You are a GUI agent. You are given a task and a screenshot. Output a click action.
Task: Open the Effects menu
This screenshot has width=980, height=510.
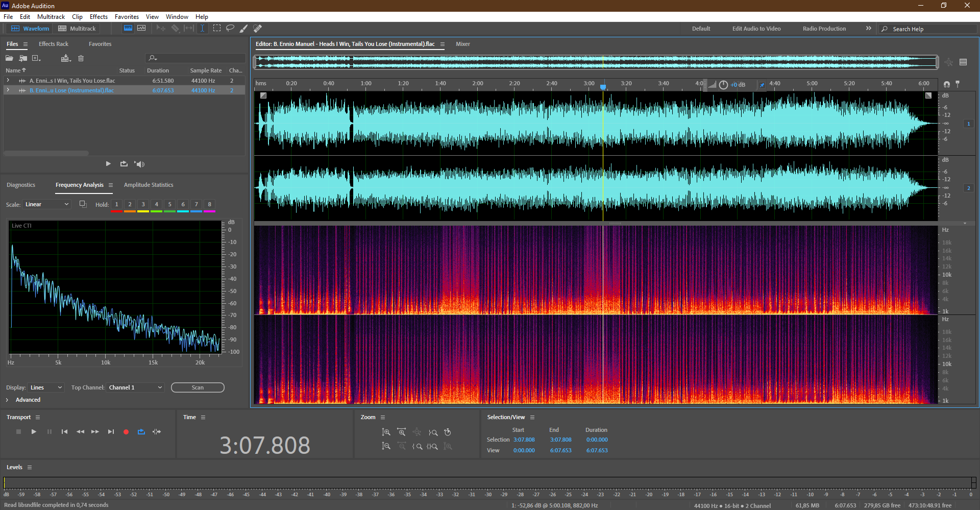coord(99,17)
